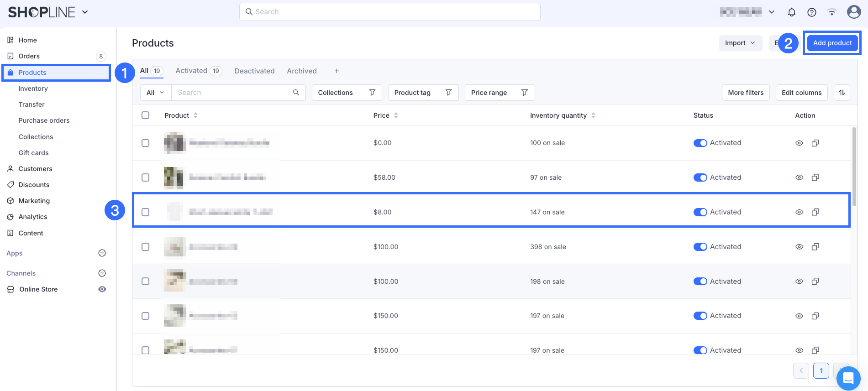The image size is (868, 391).
Task: Expand the Import dropdown
Action: [x=740, y=43]
